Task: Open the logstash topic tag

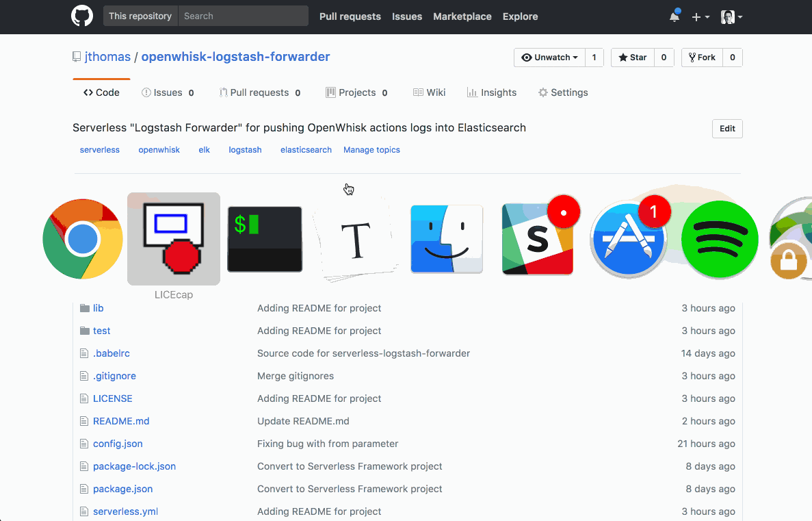Action: click(x=245, y=150)
